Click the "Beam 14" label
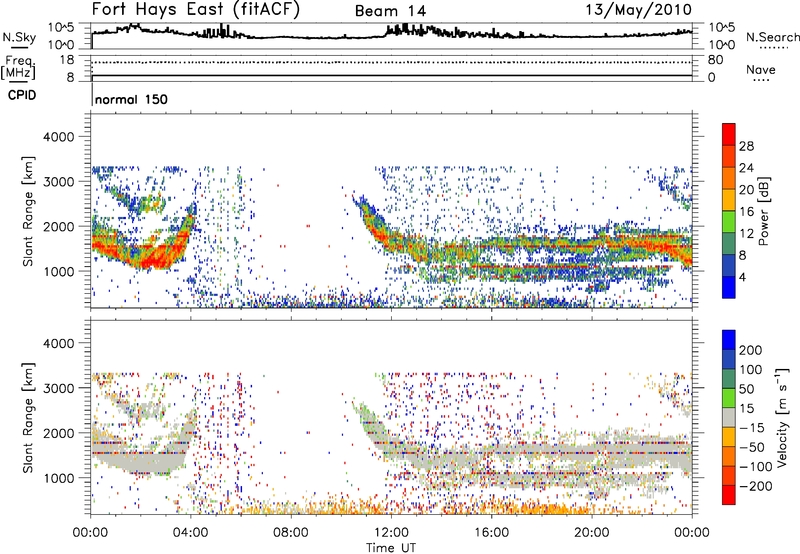The image size is (800, 554). (390, 11)
